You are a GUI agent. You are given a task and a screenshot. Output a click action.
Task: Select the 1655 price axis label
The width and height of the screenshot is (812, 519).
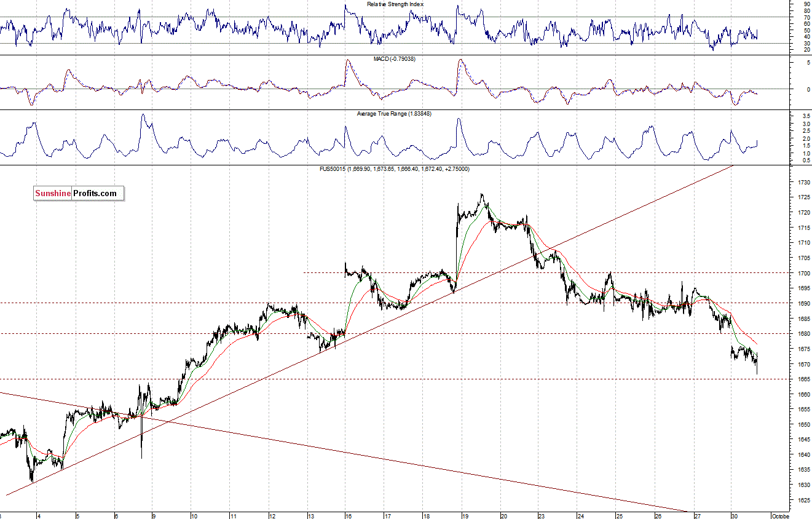(x=803, y=410)
